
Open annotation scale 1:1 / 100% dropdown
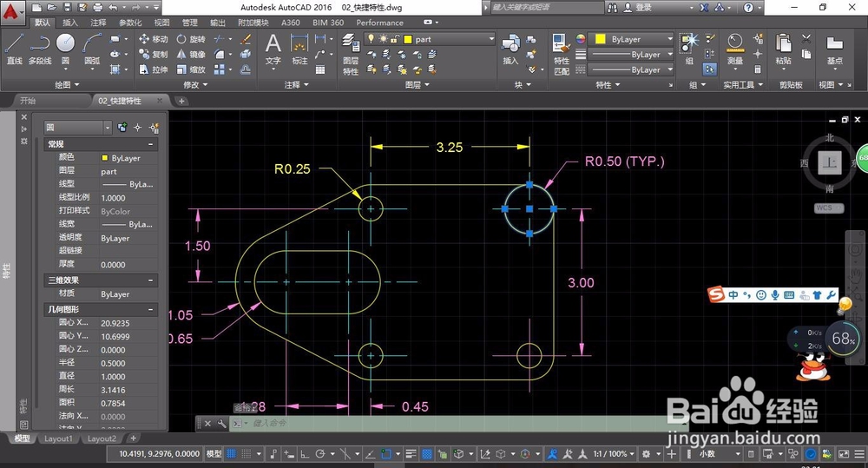coord(615,454)
